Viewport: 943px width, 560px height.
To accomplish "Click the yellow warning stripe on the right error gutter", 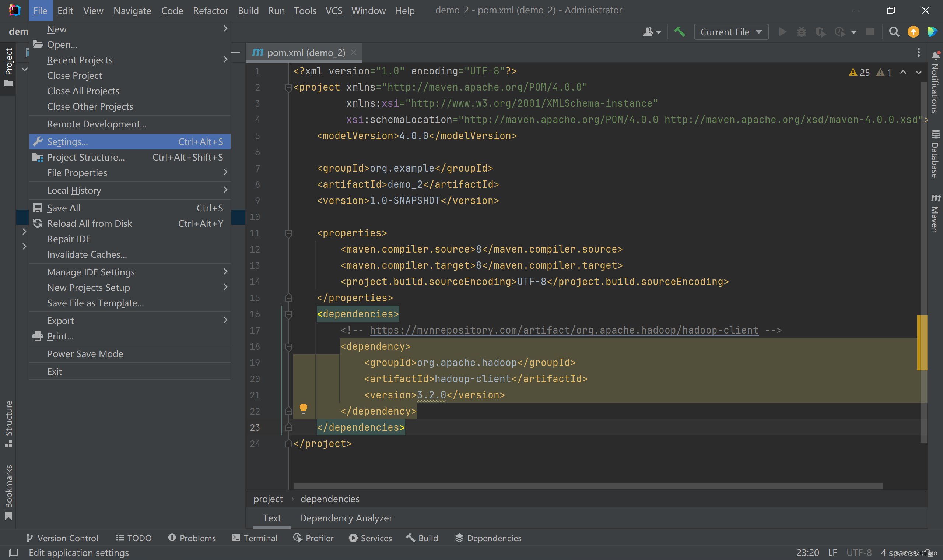I will (x=922, y=342).
